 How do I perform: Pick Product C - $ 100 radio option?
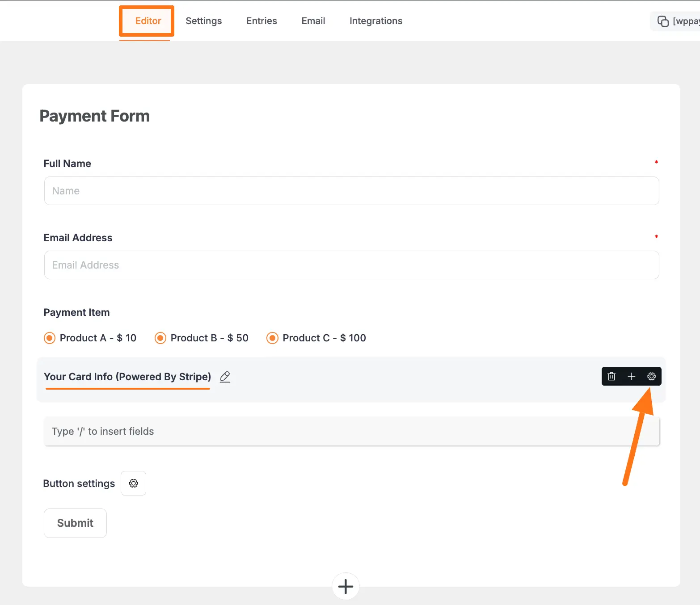coord(272,338)
